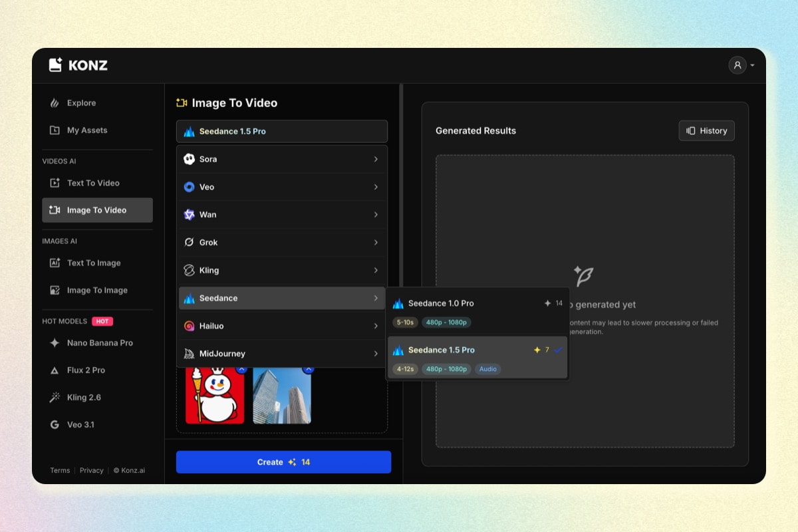Click the checkmark on Seedance 1.5 Pro
The height and width of the screenshot is (532, 798).
pos(558,350)
